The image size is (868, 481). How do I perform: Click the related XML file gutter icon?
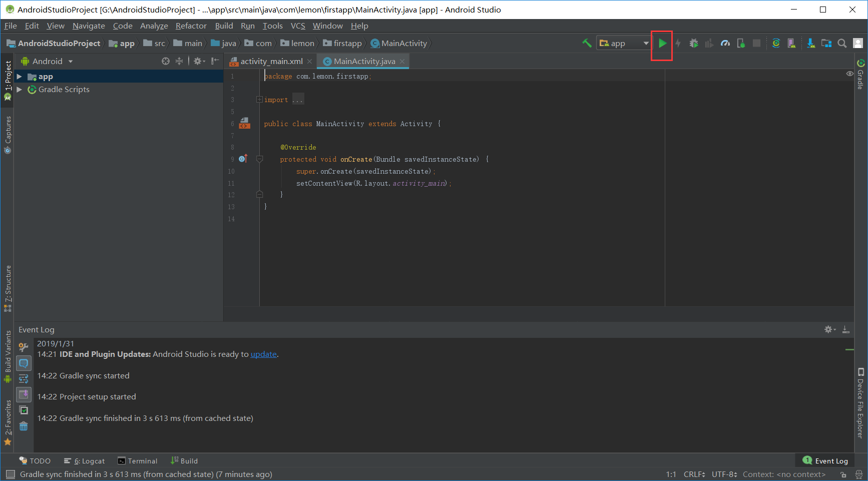pos(244,123)
